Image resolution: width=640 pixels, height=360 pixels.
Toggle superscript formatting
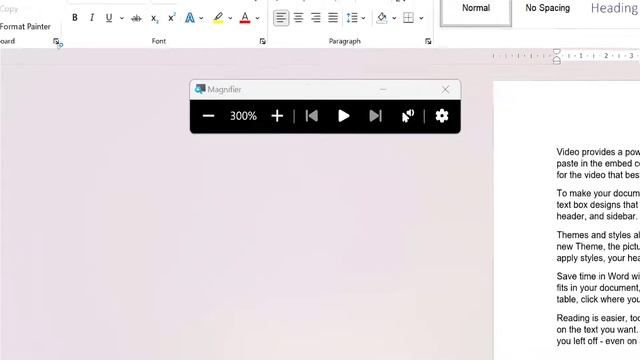click(172, 18)
